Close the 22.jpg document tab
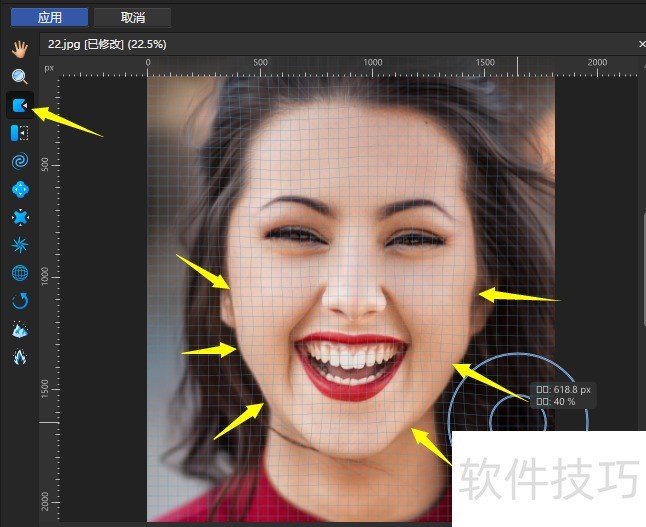The height and width of the screenshot is (527, 646). 641,44
